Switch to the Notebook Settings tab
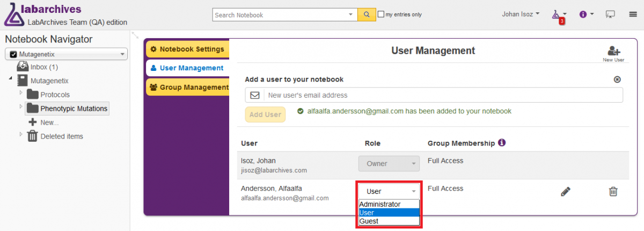Screen dimensions: 644x231 pos(187,49)
